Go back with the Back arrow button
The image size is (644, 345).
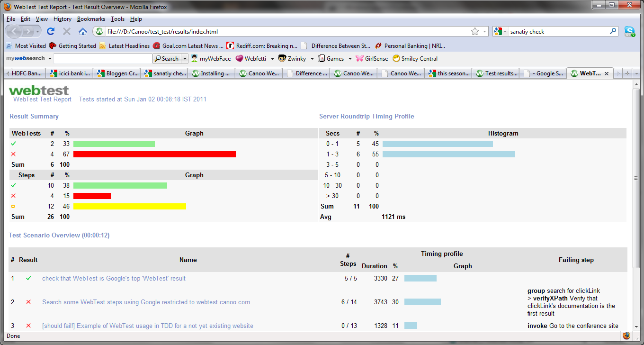coord(14,31)
